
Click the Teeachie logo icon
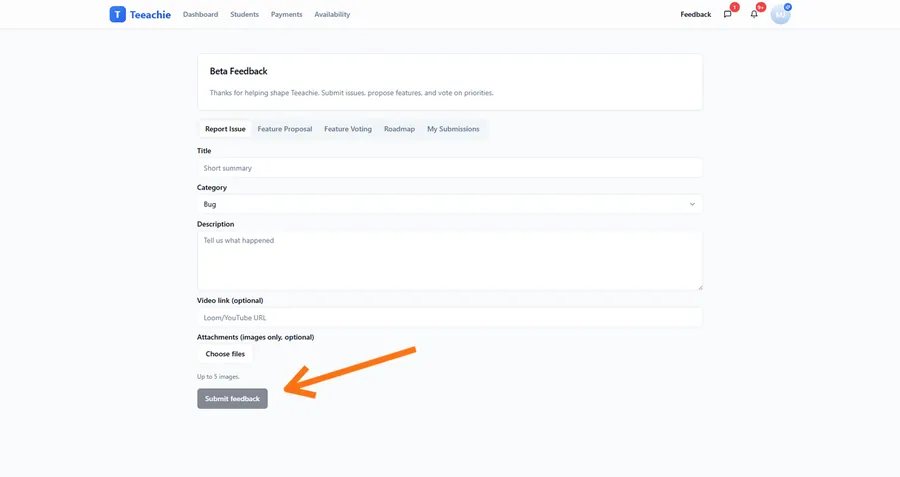tap(118, 14)
